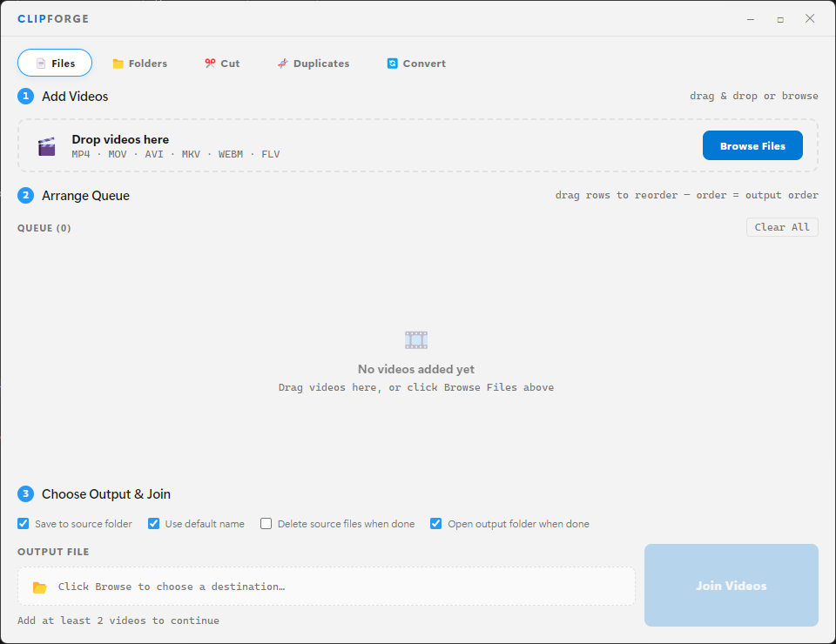Select the Convert tab
Image resolution: width=836 pixels, height=644 pixels.
[416, 64]
